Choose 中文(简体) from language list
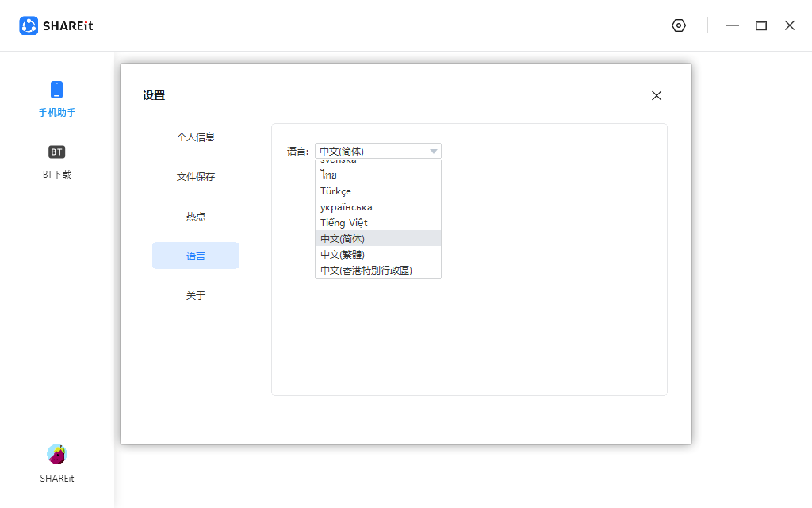 [x=378, y=238]
